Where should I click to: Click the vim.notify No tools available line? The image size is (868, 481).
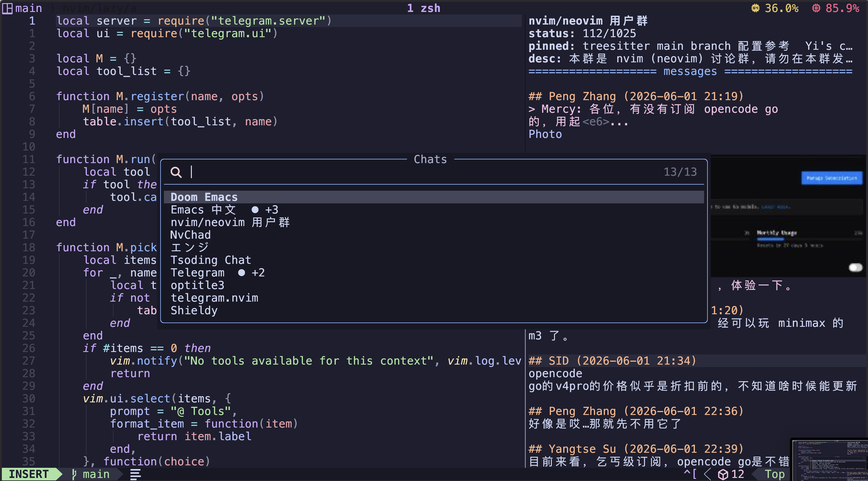[x=316, y=361]
